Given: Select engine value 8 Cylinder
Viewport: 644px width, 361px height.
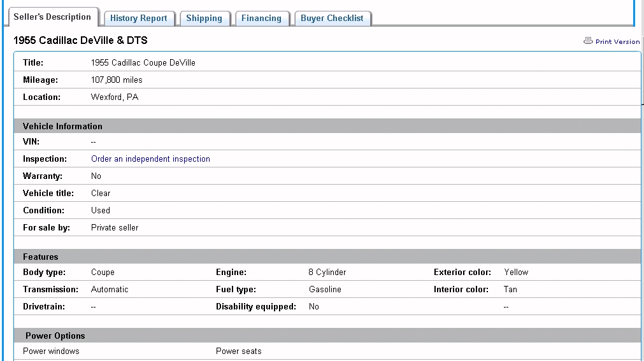Looking at the screenshot, I should point(327,273).
